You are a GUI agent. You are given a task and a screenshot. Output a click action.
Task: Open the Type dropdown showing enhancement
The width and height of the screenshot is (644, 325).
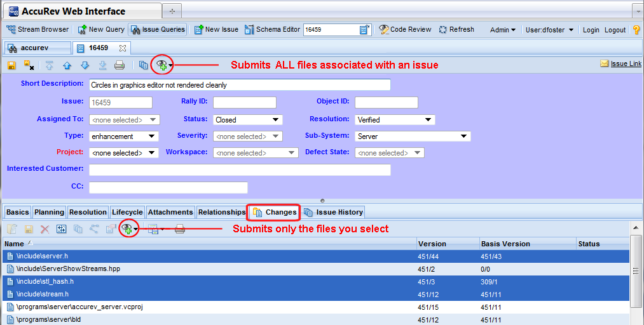click(x=123, y=136)
